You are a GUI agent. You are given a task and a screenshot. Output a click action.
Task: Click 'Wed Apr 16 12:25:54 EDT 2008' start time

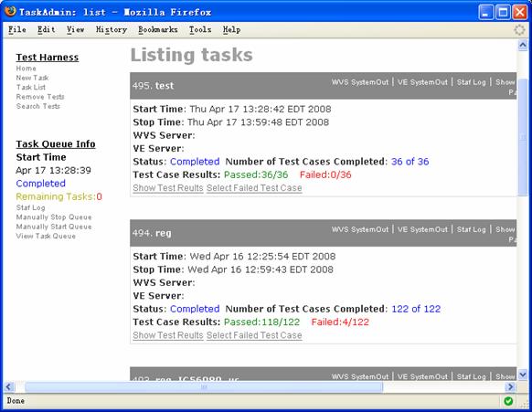pos(262,257)
